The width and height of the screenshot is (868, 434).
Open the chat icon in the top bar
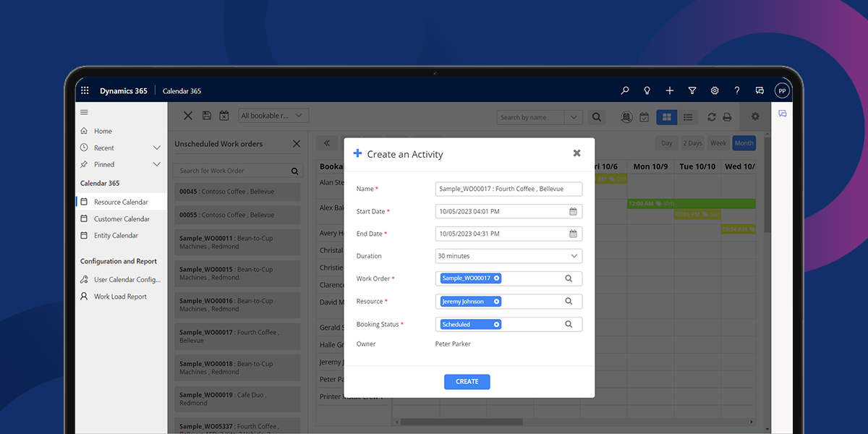tap(759, 91)
